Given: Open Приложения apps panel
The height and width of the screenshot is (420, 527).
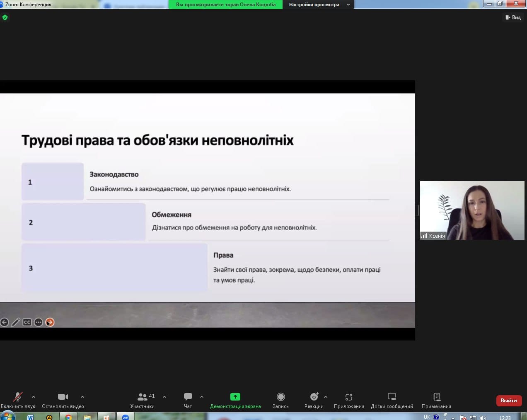Looking at the screenshot, I should tap(349, 400).
